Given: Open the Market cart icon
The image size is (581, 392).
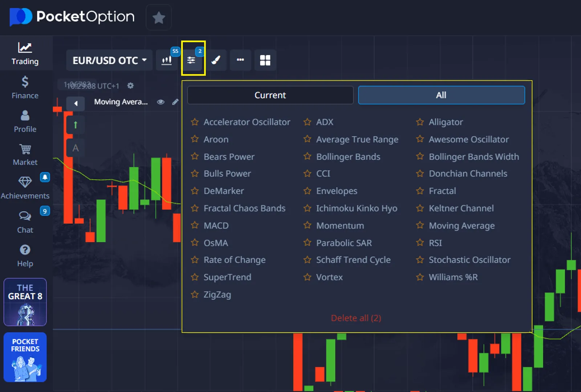Looking at the screenshot, I should click(25, 154).
